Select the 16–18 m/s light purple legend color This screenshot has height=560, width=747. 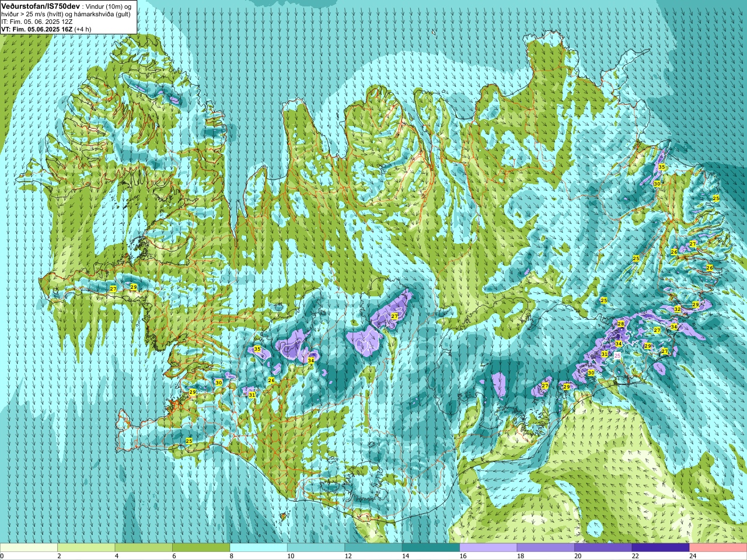tap(488, 548)
